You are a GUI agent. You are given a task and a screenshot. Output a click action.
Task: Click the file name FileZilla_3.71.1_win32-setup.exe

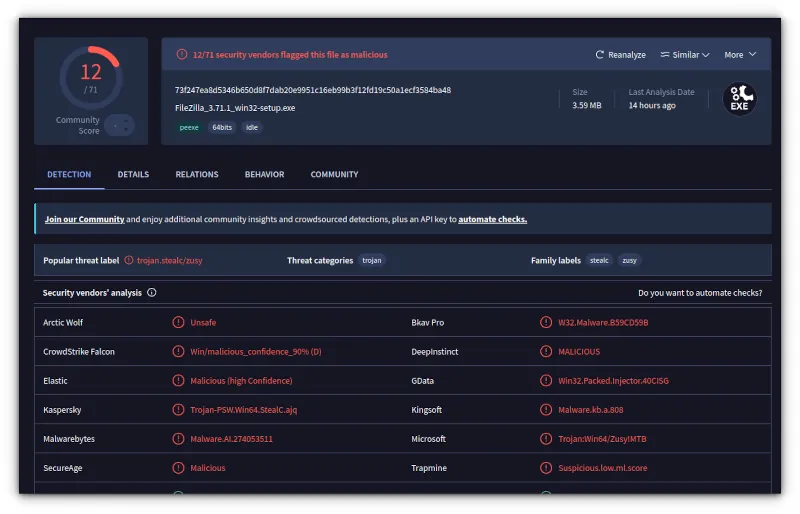click(235, 108)
